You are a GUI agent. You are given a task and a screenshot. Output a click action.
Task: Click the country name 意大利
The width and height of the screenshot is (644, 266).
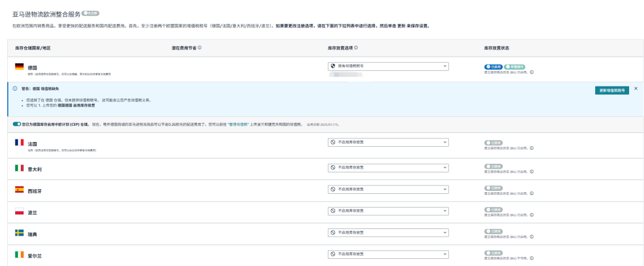pyautogui.click(x=35, y=169)
